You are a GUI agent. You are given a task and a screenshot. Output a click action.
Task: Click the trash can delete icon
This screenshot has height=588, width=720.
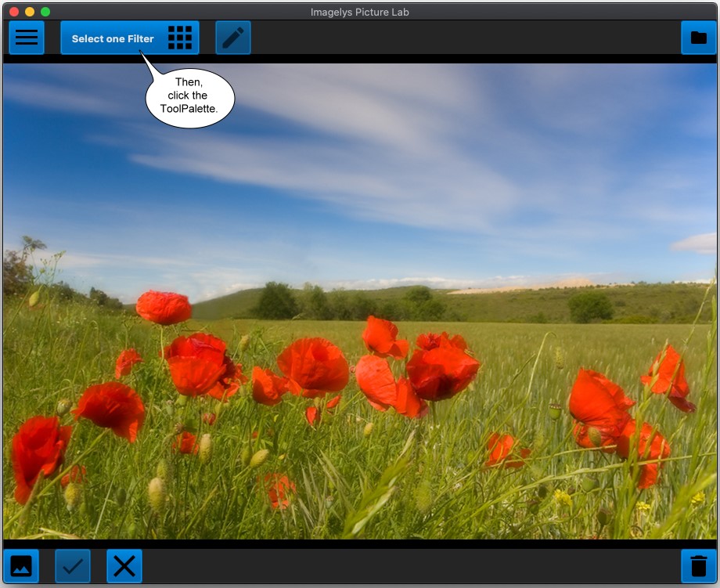(698, 566)
